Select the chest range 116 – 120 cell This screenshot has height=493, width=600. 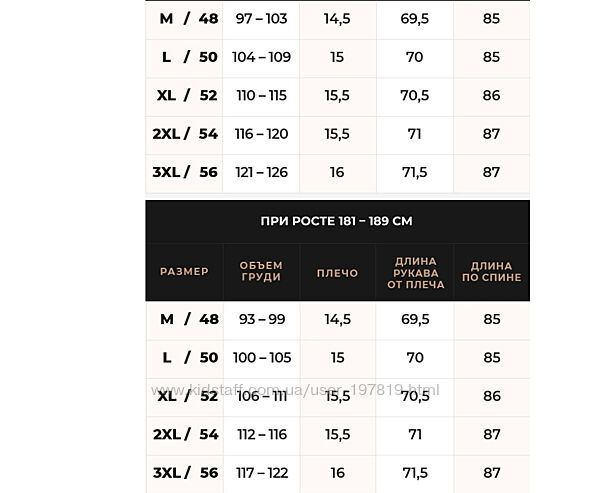(x=260, y=134)
